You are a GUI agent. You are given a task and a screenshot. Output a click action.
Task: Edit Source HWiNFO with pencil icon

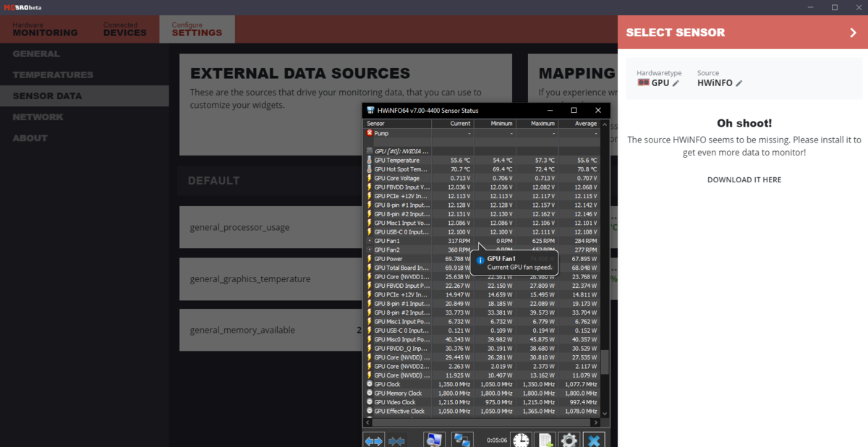[x=739, y=83]
